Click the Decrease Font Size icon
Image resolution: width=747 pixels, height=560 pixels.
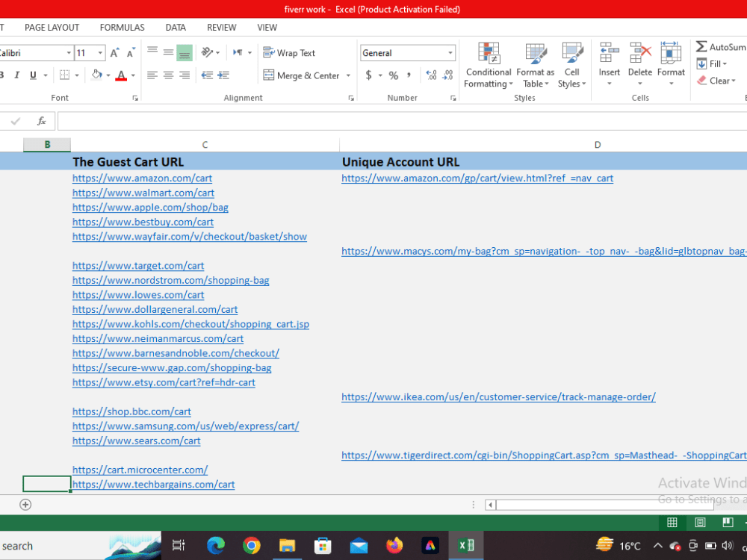(131, 53)
